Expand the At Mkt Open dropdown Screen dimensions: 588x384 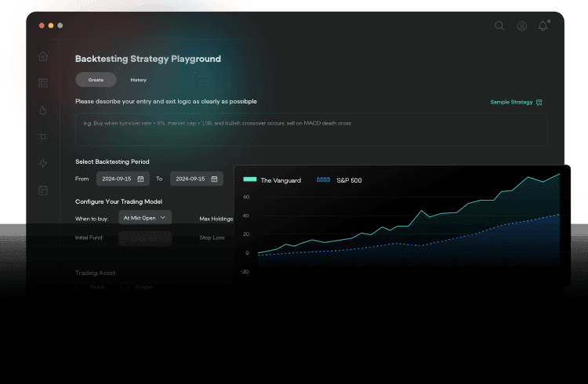tap(144, 217)
